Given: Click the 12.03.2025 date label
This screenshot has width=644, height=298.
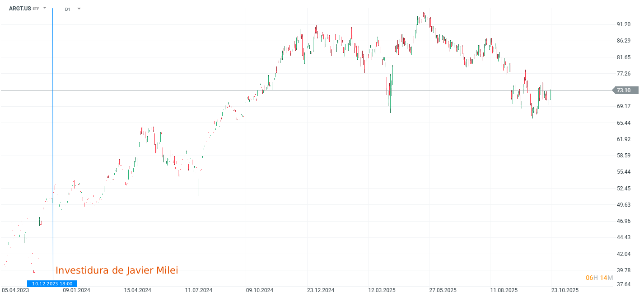Looking at the screenshot, I should [382, 289].
